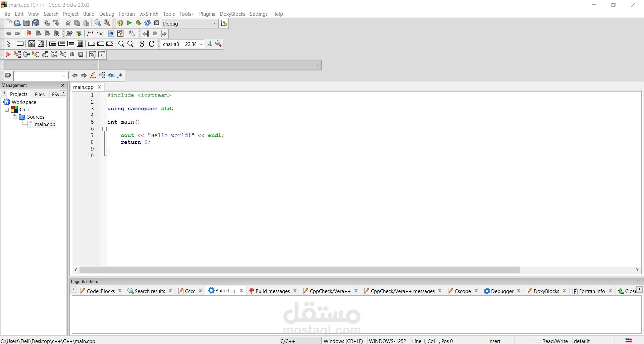Stop the debugger
Image resolution: width=644 pixels, height=344 pixels.
tap(81, 54)
